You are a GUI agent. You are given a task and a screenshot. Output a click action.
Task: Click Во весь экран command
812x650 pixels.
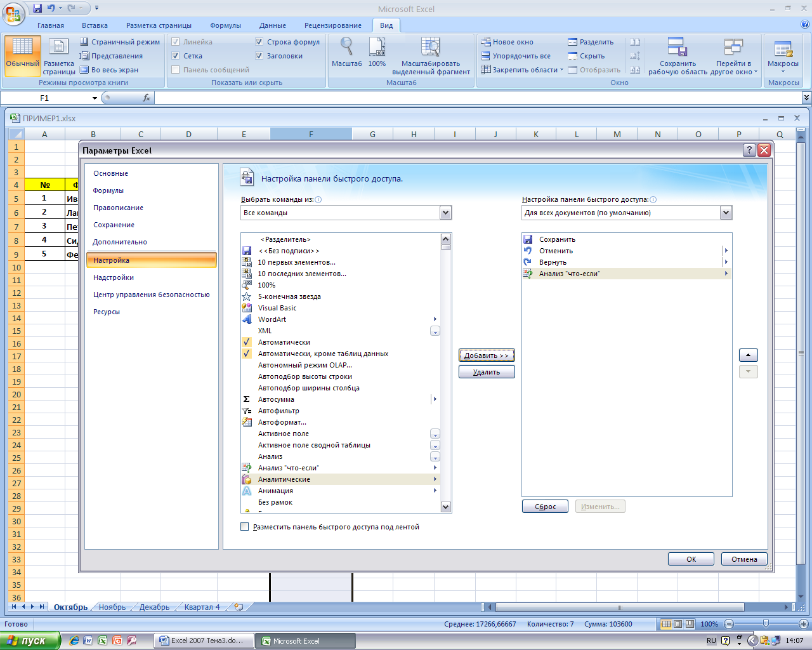(x=109, y=70)
